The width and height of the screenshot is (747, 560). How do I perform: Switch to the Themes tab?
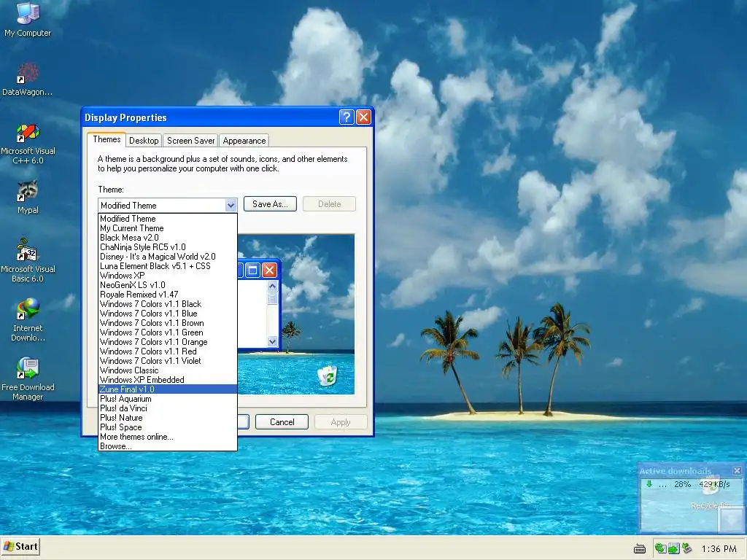[107, 139]
